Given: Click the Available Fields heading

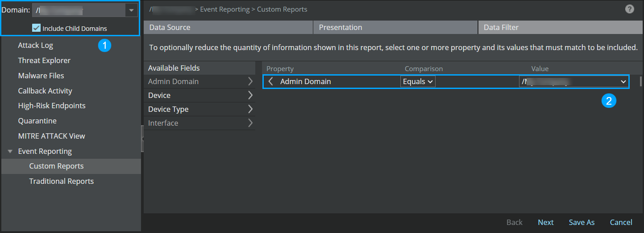Looking at the screenshot, I should coord(174,68).
